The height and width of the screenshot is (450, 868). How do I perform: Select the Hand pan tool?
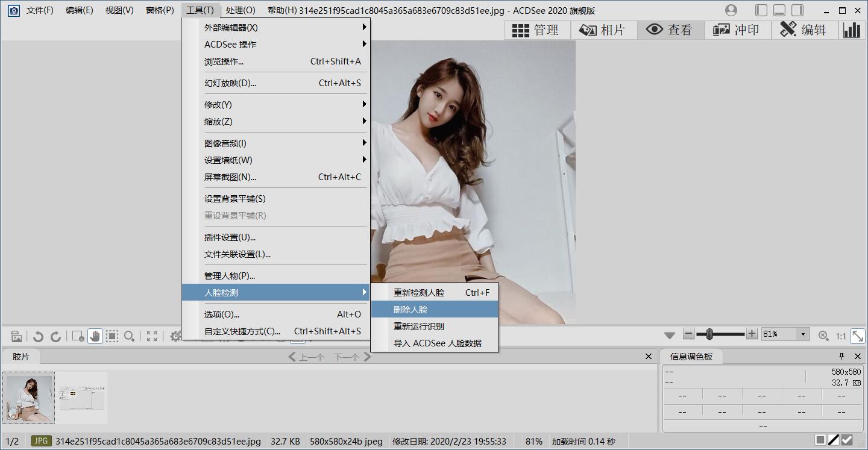tap(95, 336)
